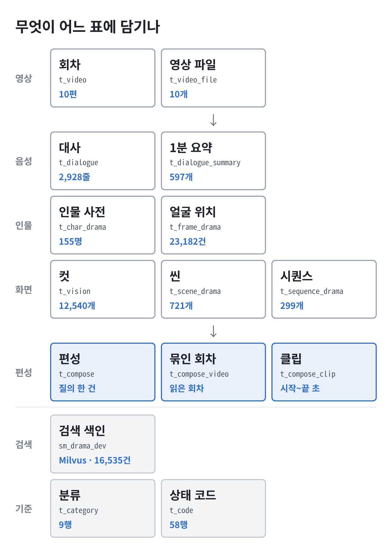
Task: Open the 클립 t_compose_clip card
Action: coord(324,372)
